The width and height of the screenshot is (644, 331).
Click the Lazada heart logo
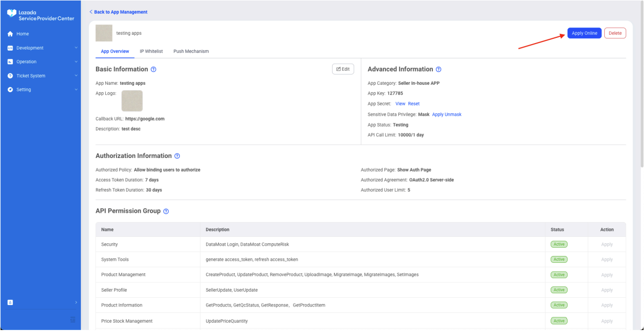tap(12, 15)
